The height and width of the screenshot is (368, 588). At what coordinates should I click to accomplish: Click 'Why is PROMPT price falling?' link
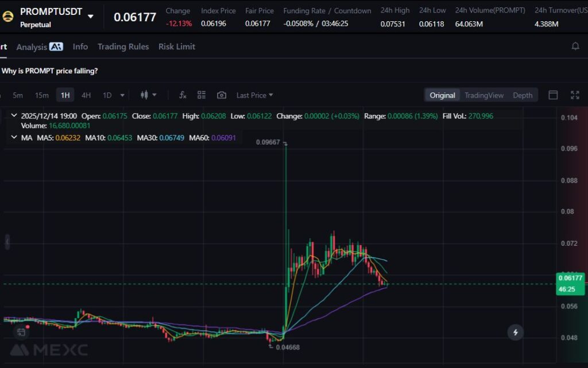click(49, 71)
